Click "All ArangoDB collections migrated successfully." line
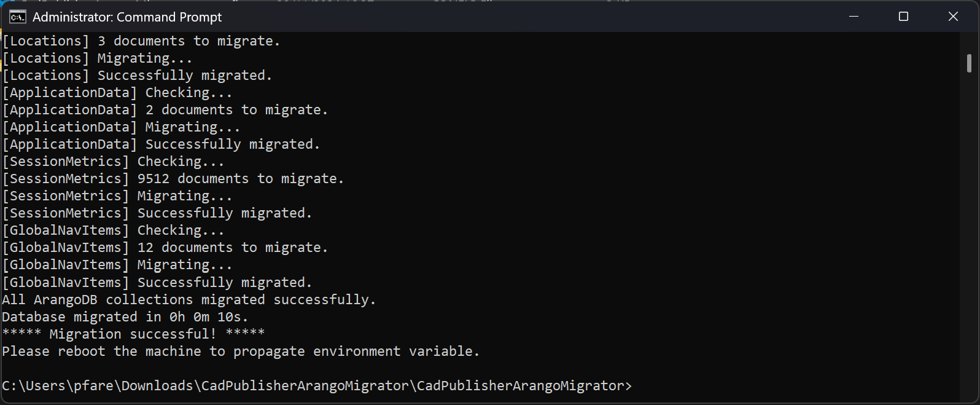The width and height of the screenshot is (980, 405). (189, 300)
